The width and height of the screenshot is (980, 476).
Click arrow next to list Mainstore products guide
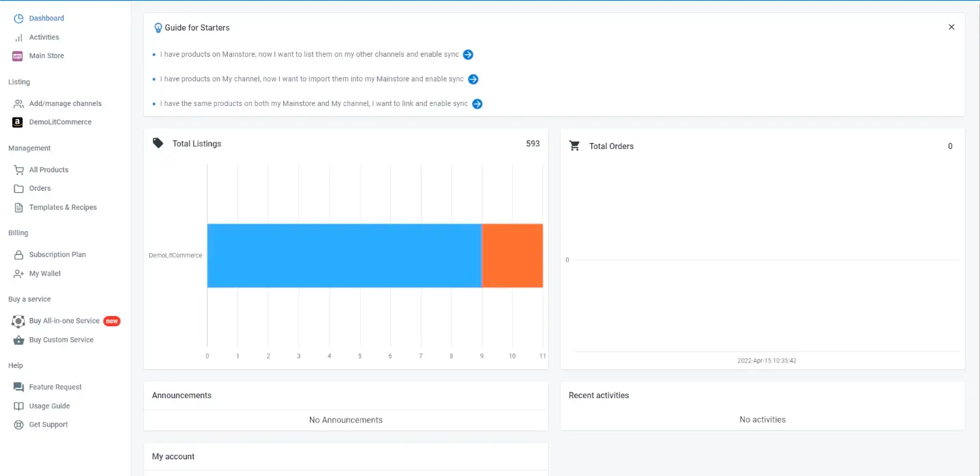point(468,55)
